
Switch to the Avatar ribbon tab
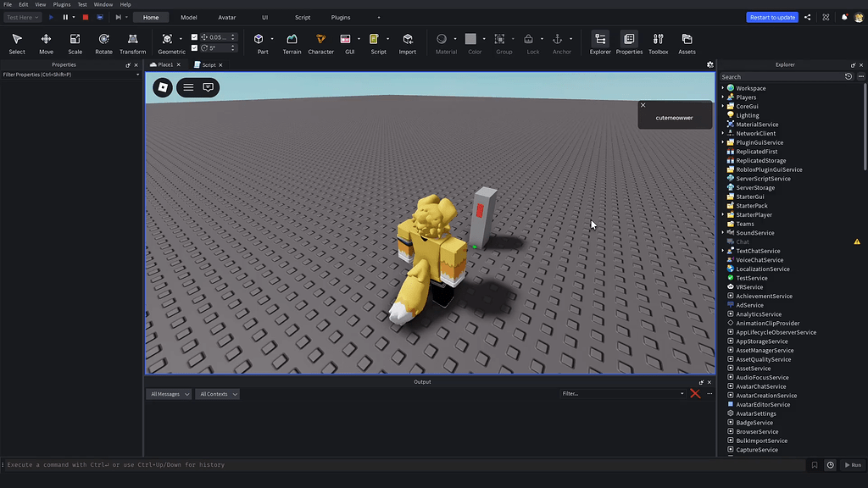[227, 17]
